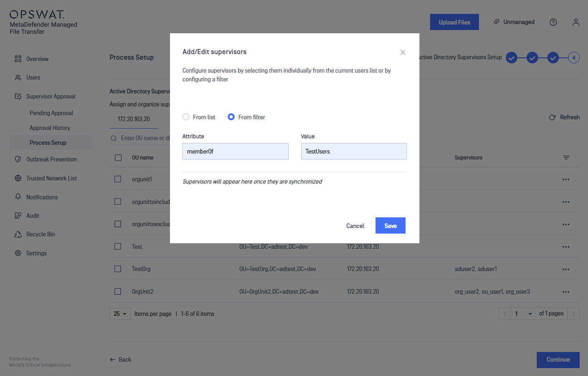Click the Cancel button in dialog
The height and width of the screenshot is (376, 588).
click(355, 226)
